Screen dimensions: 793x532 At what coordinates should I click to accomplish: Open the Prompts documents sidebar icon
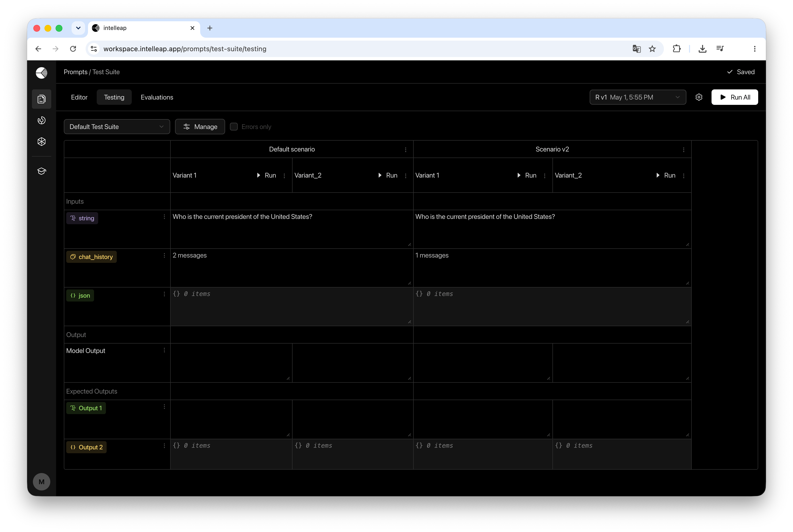pyautogui.click(x=41, y=99)
